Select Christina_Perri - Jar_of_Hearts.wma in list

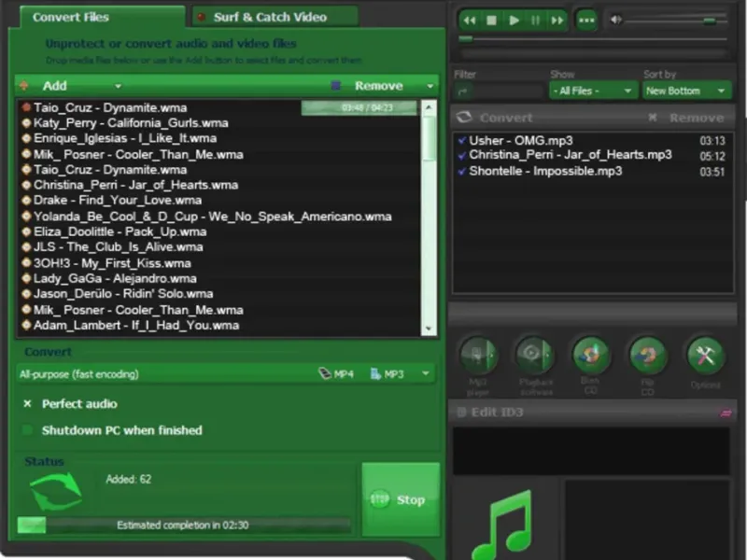[x=135, y=185]
